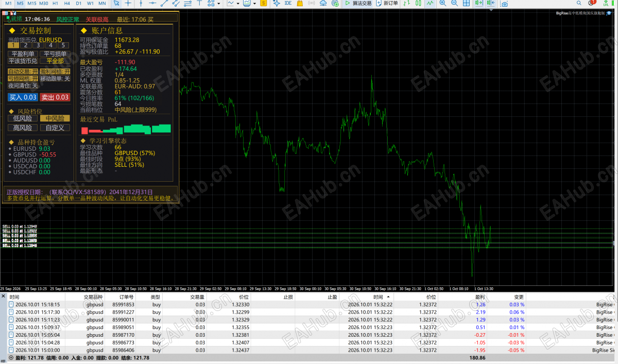Toggle 盈利网格 profit grid switch
The width and height of the screenshot is (618, 364).
pyautogui.click(x=55, y=72)
